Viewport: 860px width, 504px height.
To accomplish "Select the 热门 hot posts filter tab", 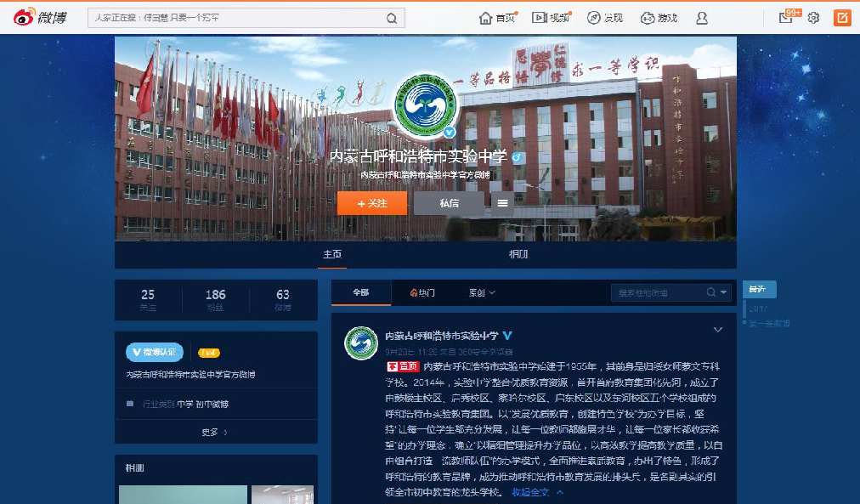I will [422, 293].
